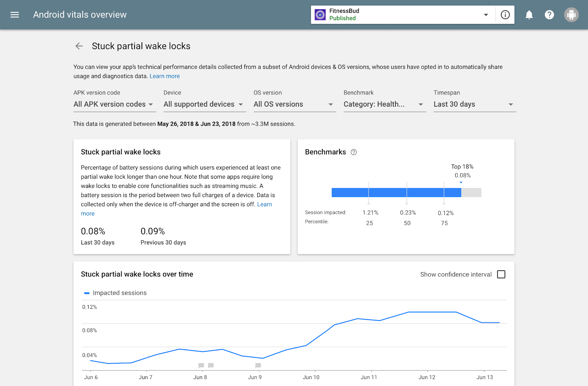Open the app info icon
The width and height of the screenshot is (588, 386).
pyautogui.click(x=505, y=15)
